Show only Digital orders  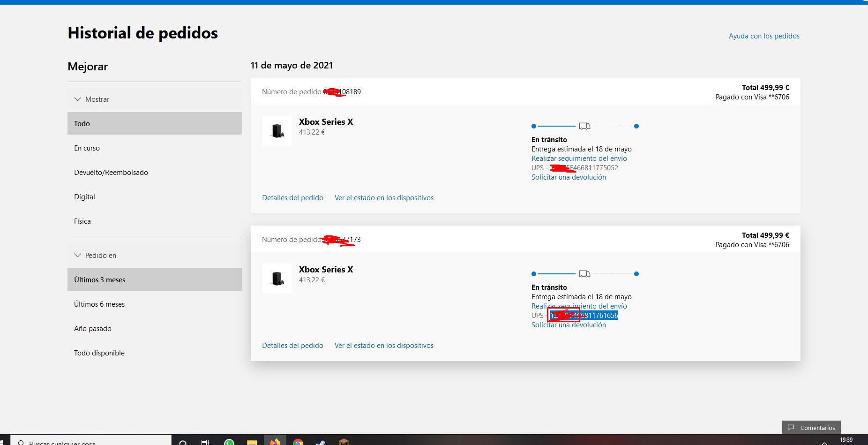(x=155, y=197)
